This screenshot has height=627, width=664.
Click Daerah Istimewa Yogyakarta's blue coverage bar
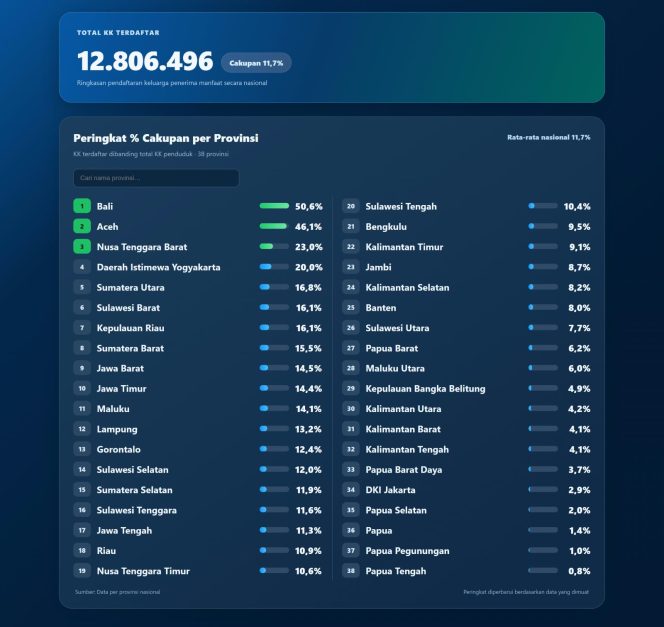pyautogui.click(x=274, y=267)
